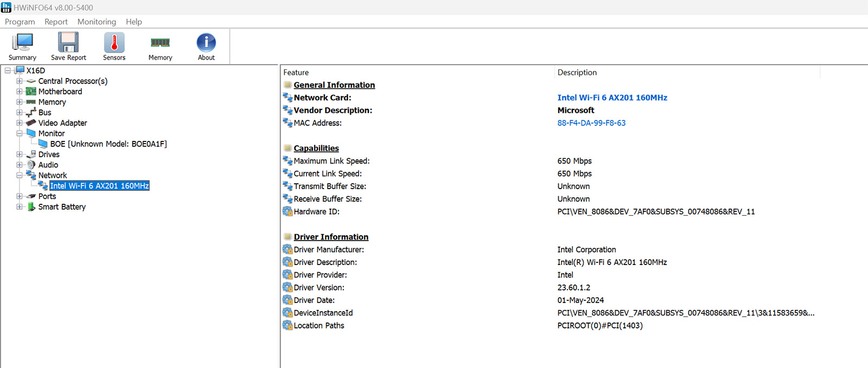This screenshot has width=868, height=368.
Task: Collapse the Monitor tree node
Action: tap(20, 133)
